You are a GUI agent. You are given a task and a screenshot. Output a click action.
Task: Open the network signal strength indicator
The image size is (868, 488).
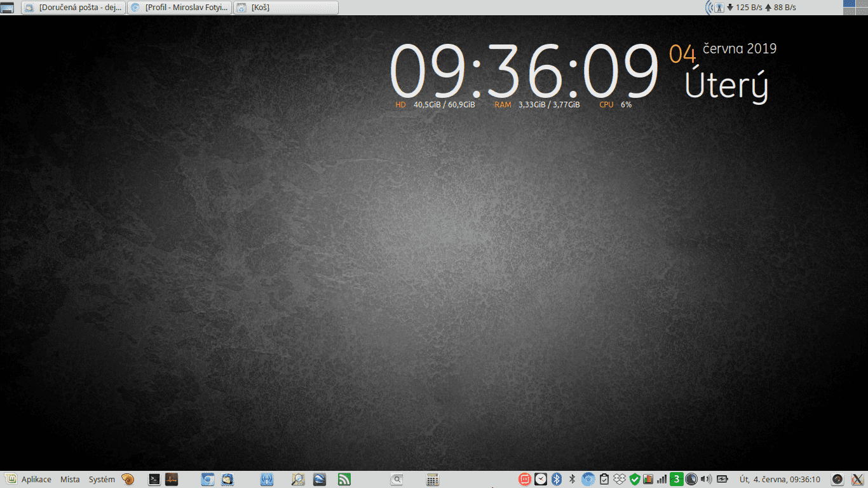click(x=662, y=479)
